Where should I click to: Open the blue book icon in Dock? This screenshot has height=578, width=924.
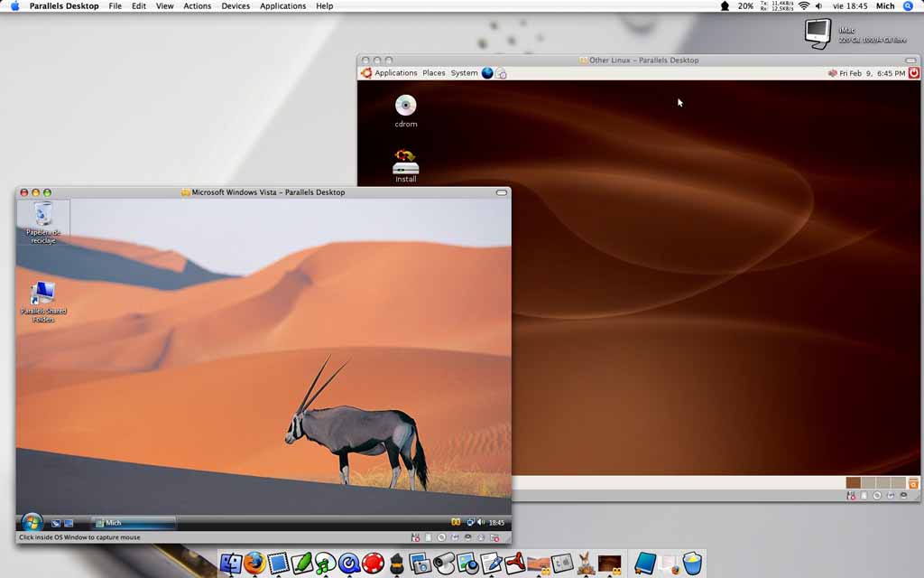[644, 564]
